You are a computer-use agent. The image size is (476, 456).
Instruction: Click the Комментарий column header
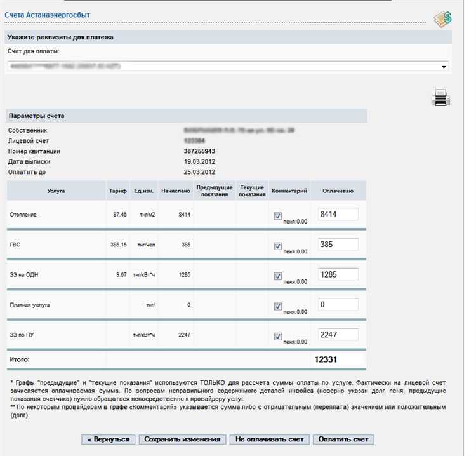pyautogui.click(x=289, y=191)
